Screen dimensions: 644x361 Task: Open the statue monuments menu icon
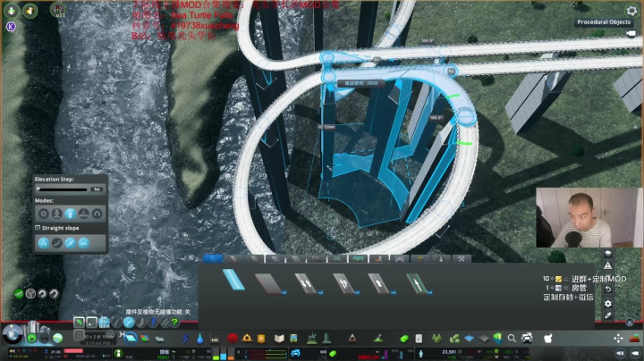coord(312,339)
